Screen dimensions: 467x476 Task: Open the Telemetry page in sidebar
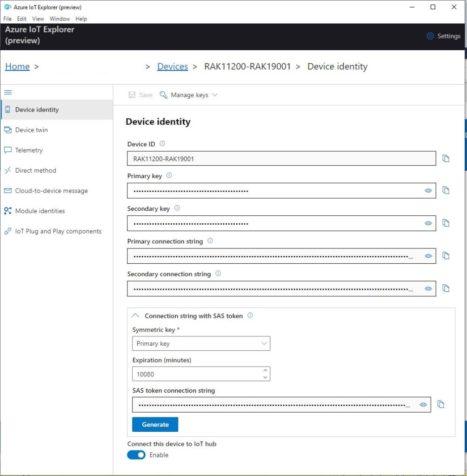[29, 150]
